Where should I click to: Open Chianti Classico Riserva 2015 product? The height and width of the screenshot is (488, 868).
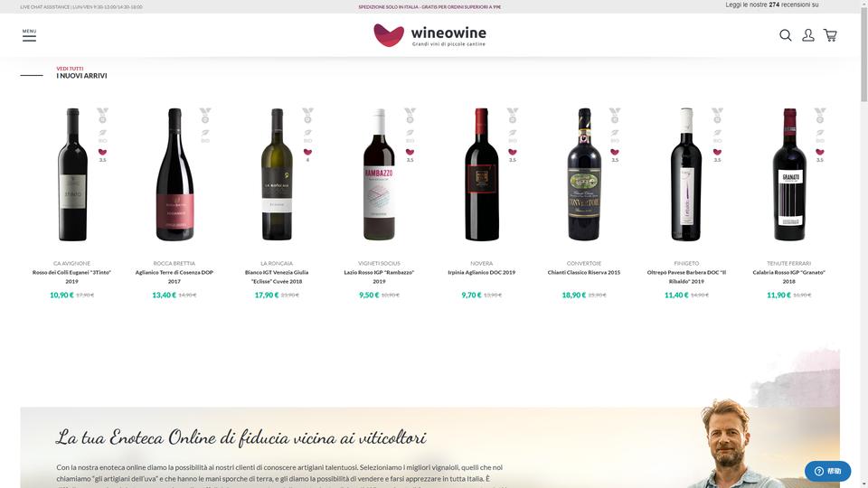coord(584,272)
